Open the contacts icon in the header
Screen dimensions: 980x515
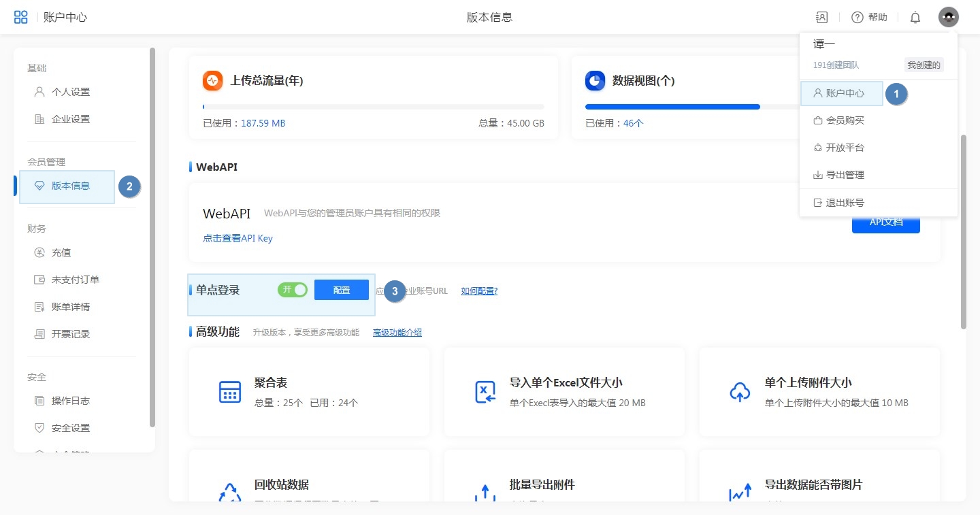click(x=822, y=17)
